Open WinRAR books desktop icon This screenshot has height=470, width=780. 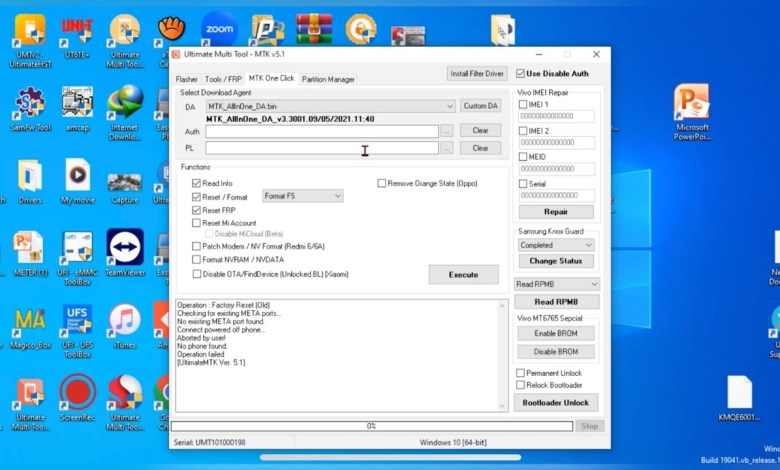pos(314,29)
